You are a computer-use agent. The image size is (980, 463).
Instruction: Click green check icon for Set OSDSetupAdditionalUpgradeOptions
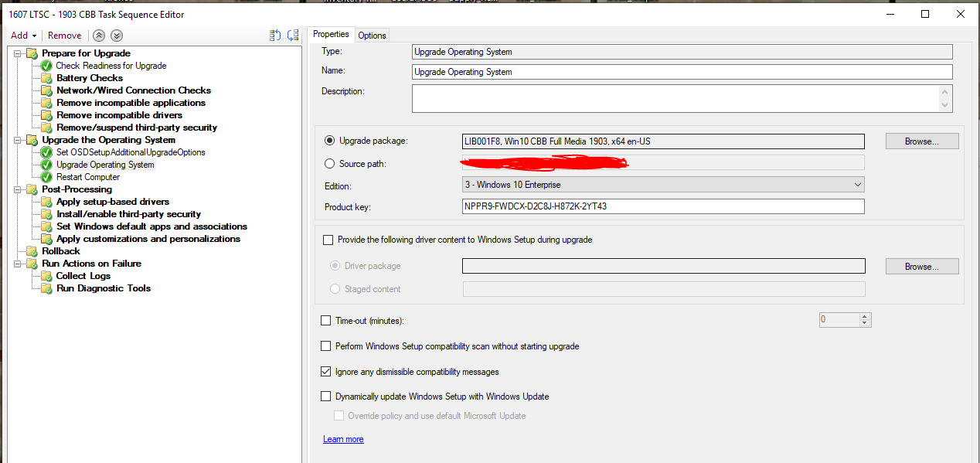pos(46,152)
